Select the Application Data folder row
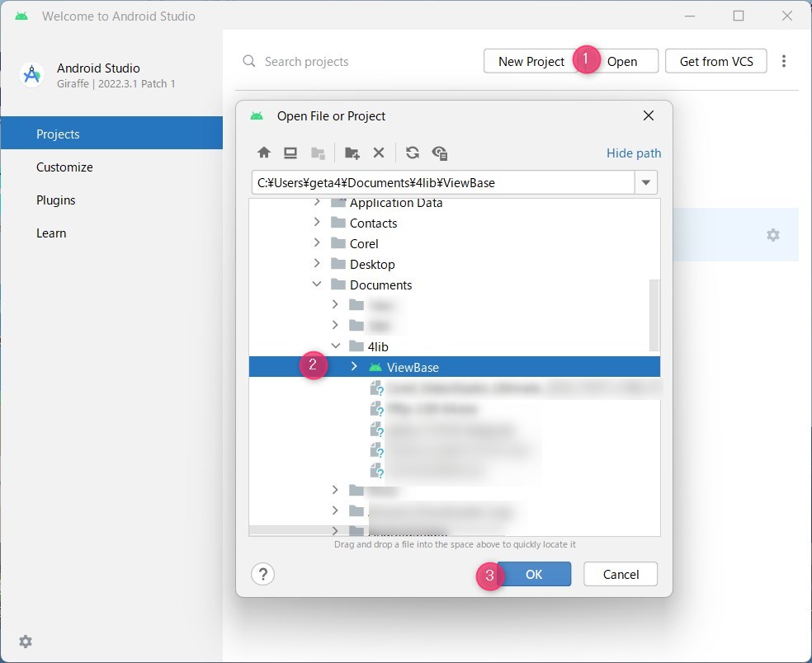This screenshot has height=663, width=812. (455, 204)
